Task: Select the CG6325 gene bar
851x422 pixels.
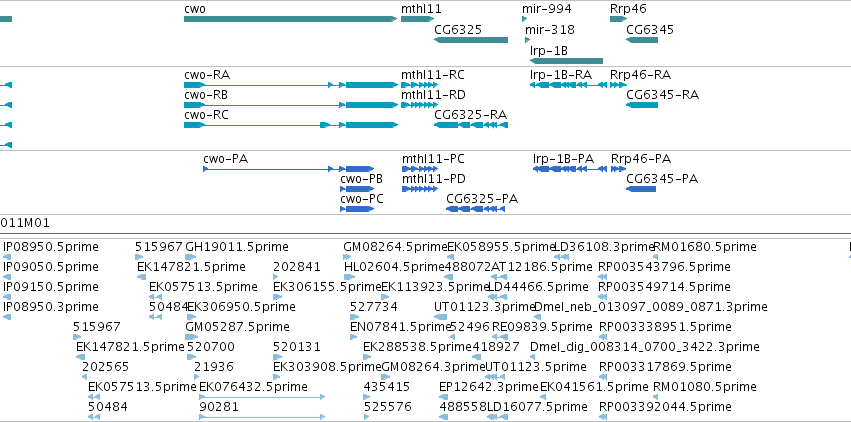Action: click(471, 40)
